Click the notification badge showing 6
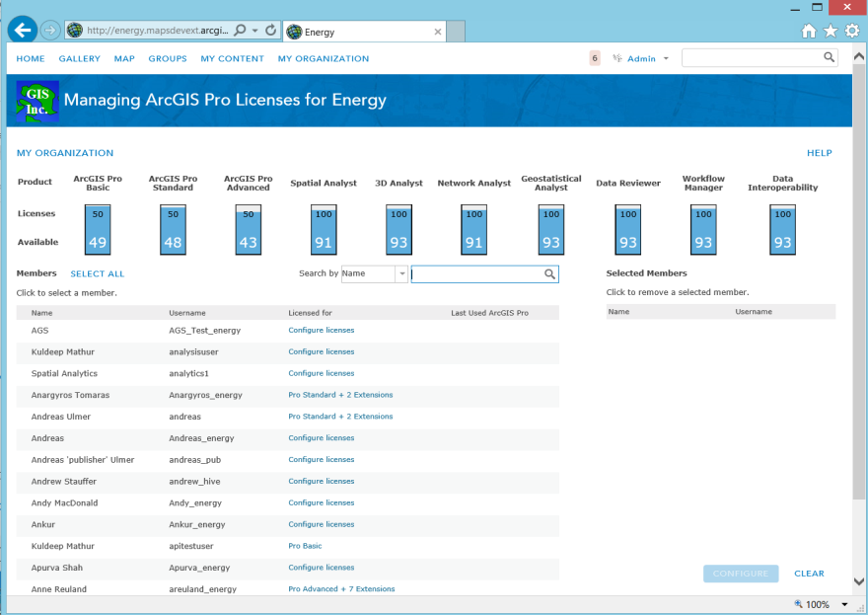 click(595, 58)
